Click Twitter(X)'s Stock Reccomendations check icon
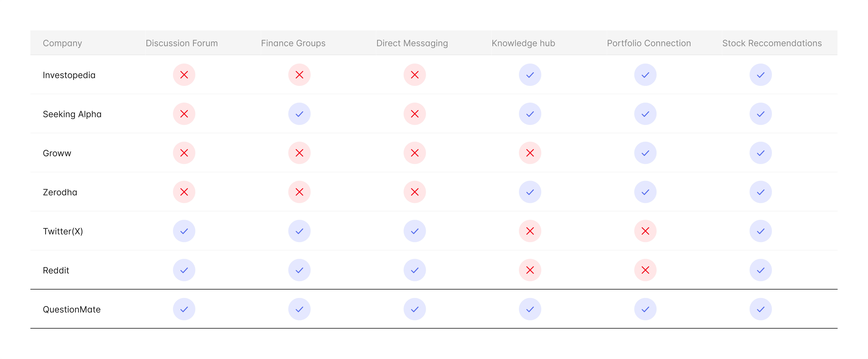868x359 pixels. (761, 231)
